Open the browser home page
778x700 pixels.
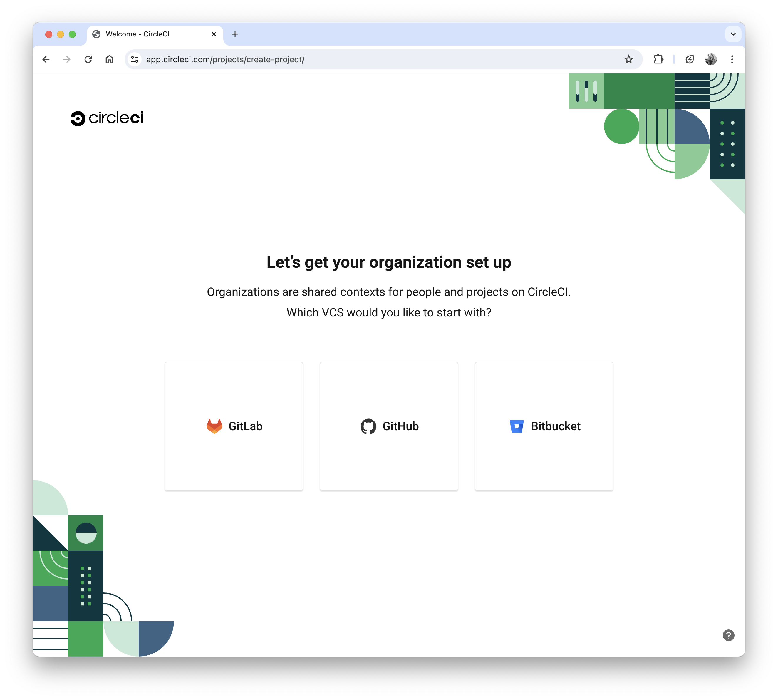pos(109,59)
